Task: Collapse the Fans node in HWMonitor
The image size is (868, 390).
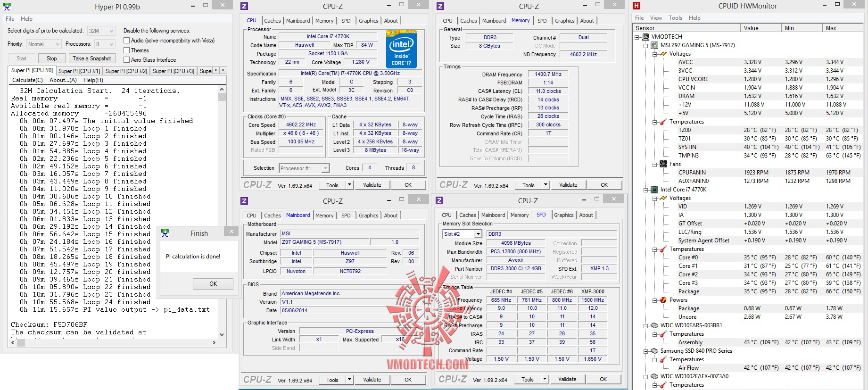Action: (655, 164)
